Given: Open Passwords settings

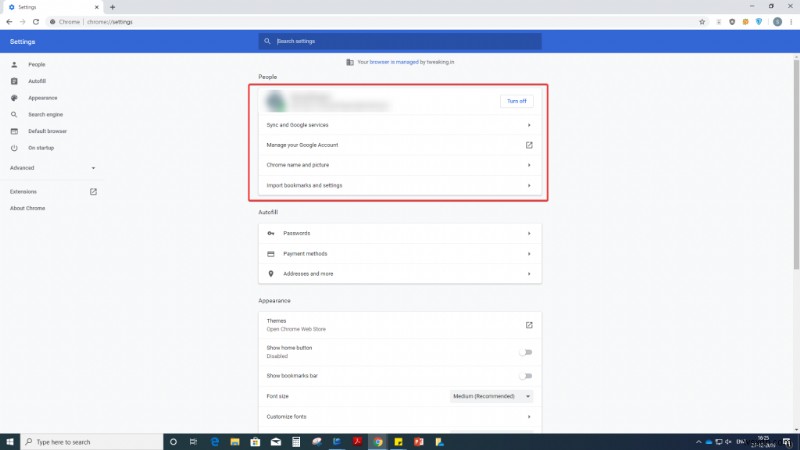Looking at the screenshot, I should [x=400, y=233].
